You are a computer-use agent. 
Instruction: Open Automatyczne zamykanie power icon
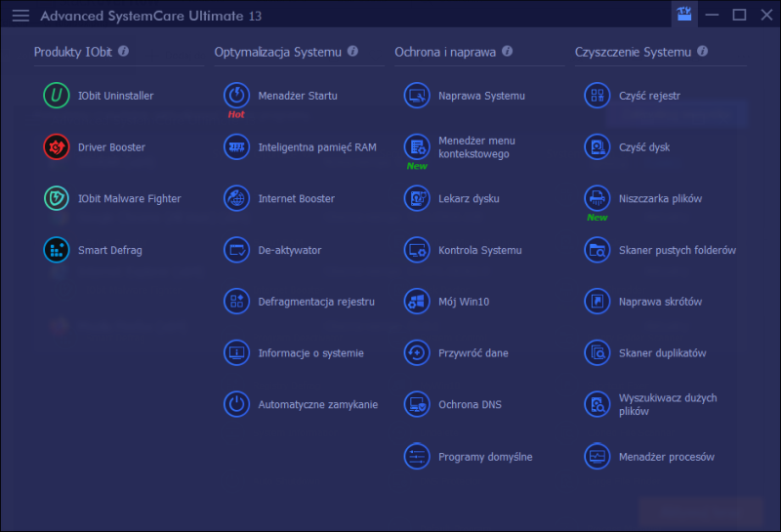pyautogui.click(x=236, y=404)
